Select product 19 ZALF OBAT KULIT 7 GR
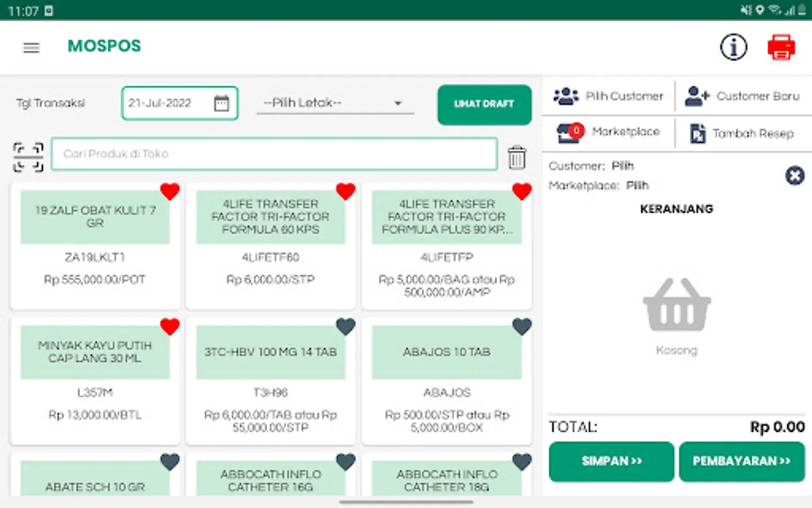Screen dimensions: 812x508 pos(95,246)
